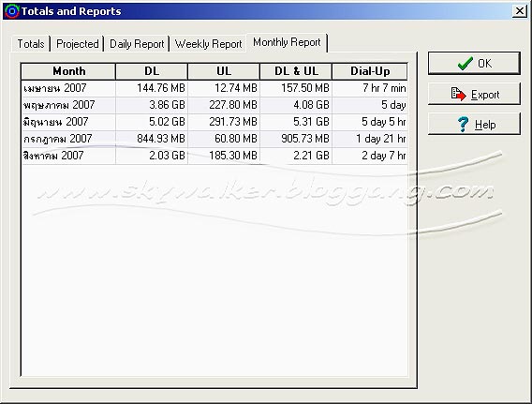Switch to the Totals tab
The height and width of the screenshot is (404, 532).
31,44
